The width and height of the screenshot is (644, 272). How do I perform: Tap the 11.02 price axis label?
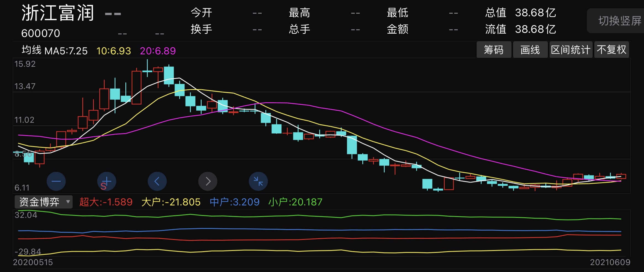click(24, 120)
